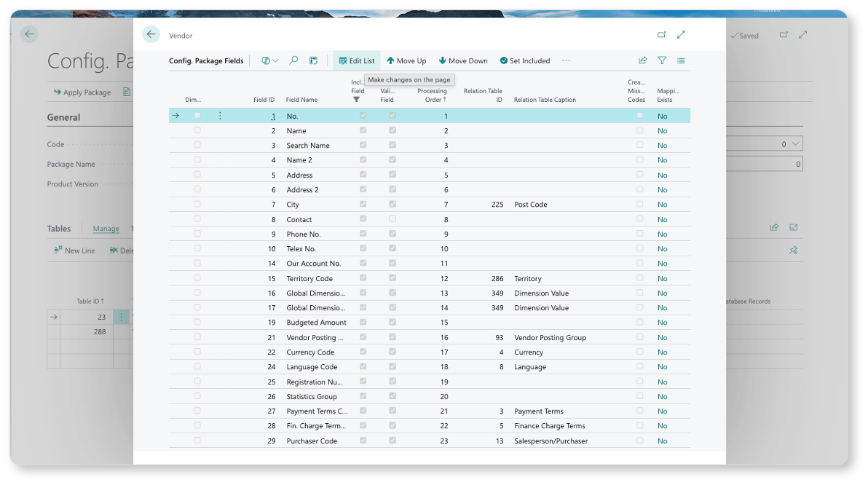868x485 pixels.
Task: Toggle Dimension checkbox for Global Dimension field 16
Action: coord(197,292)
